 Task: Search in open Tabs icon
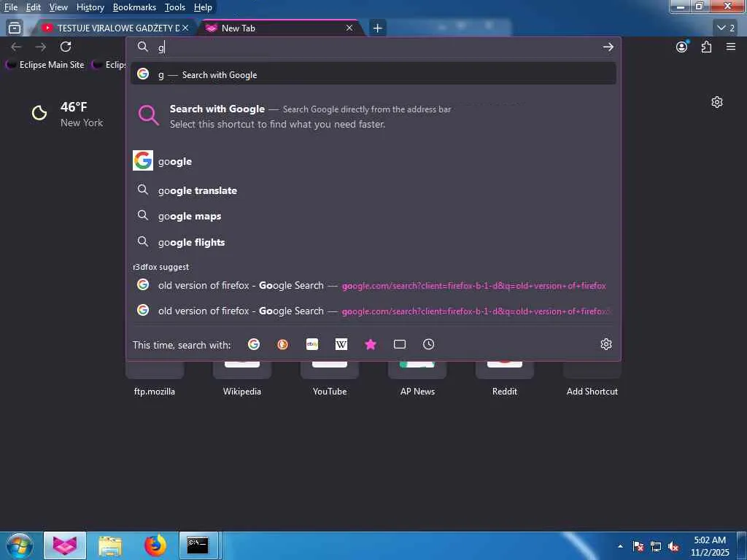click(400, 344)
